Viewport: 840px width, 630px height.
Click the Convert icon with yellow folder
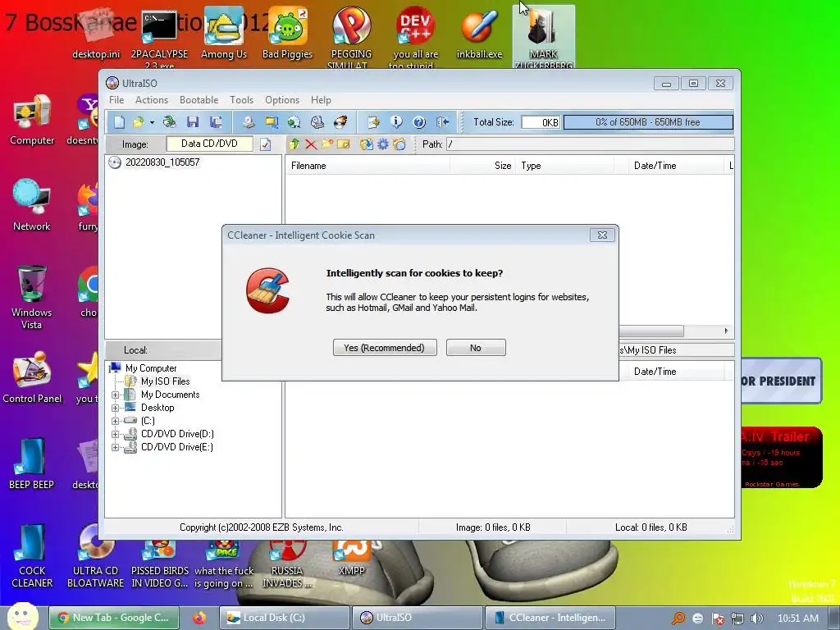tap(271, 122)
